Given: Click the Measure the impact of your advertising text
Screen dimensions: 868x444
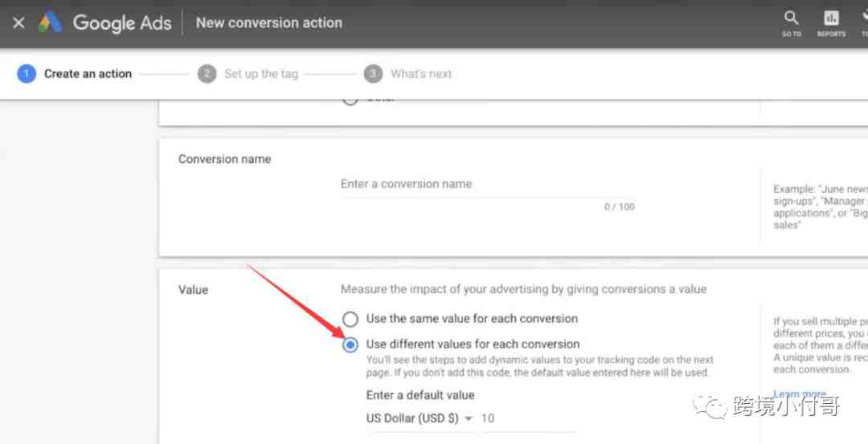Looking at the screenshot, I should (524, 289).
